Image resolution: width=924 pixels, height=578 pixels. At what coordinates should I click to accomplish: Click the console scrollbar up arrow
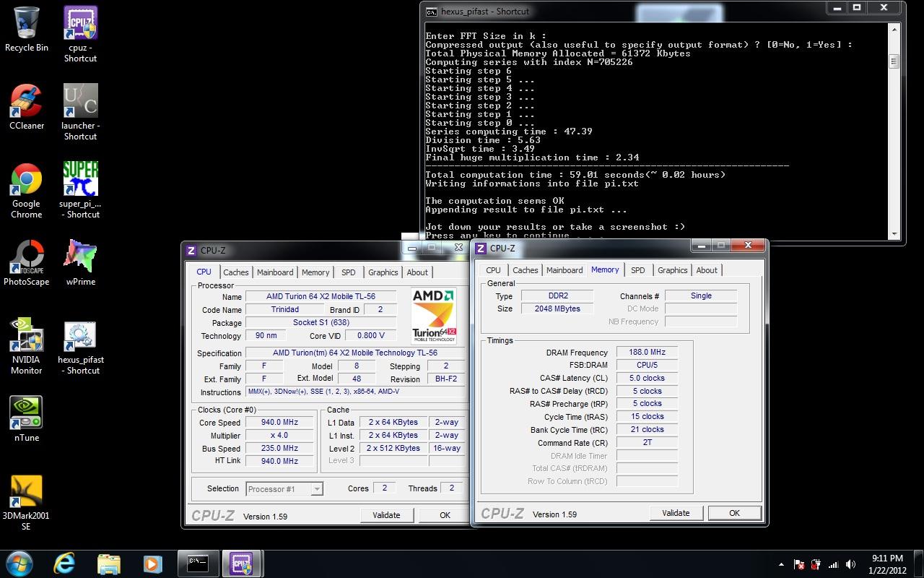pos(894,30)
